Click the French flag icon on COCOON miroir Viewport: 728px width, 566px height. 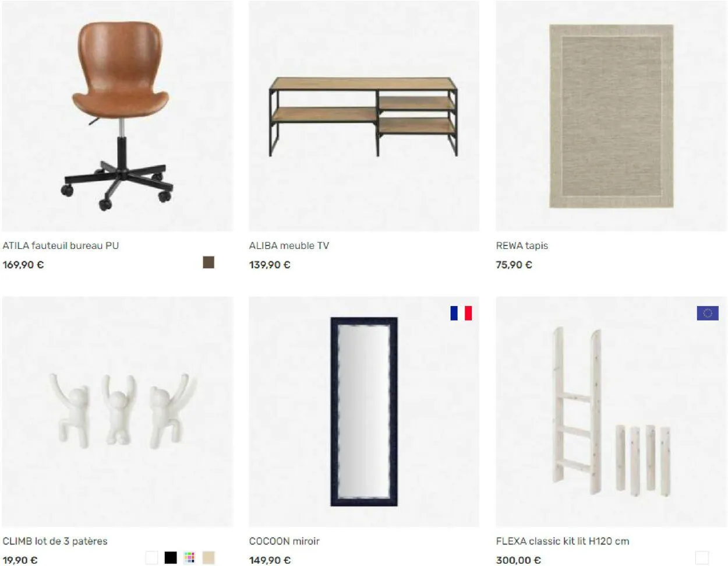[x=461, y=313]
